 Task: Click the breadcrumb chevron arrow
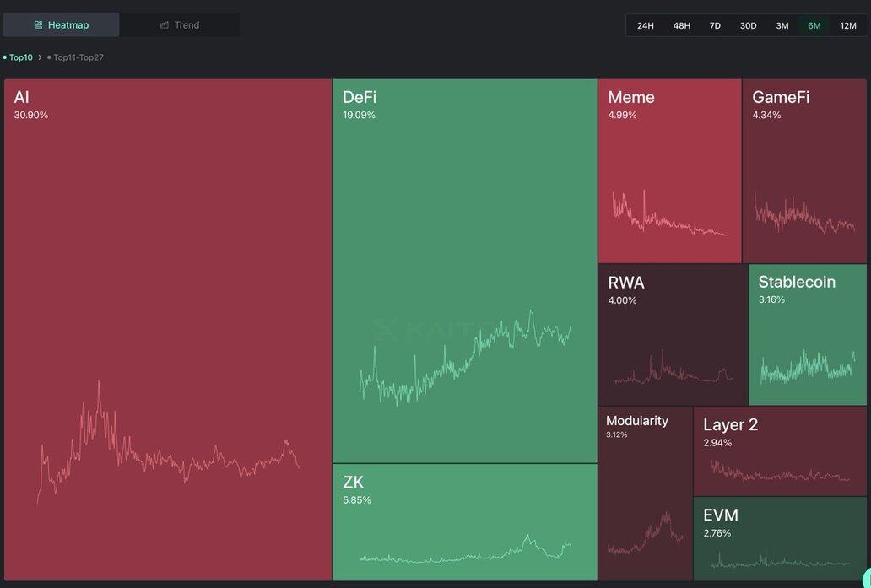(x=40, y=57)
